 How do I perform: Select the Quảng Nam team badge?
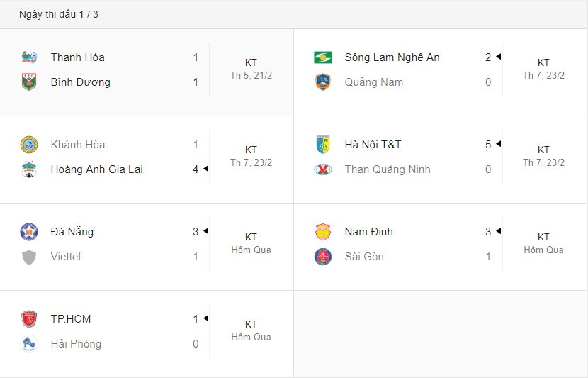point(322,82)
